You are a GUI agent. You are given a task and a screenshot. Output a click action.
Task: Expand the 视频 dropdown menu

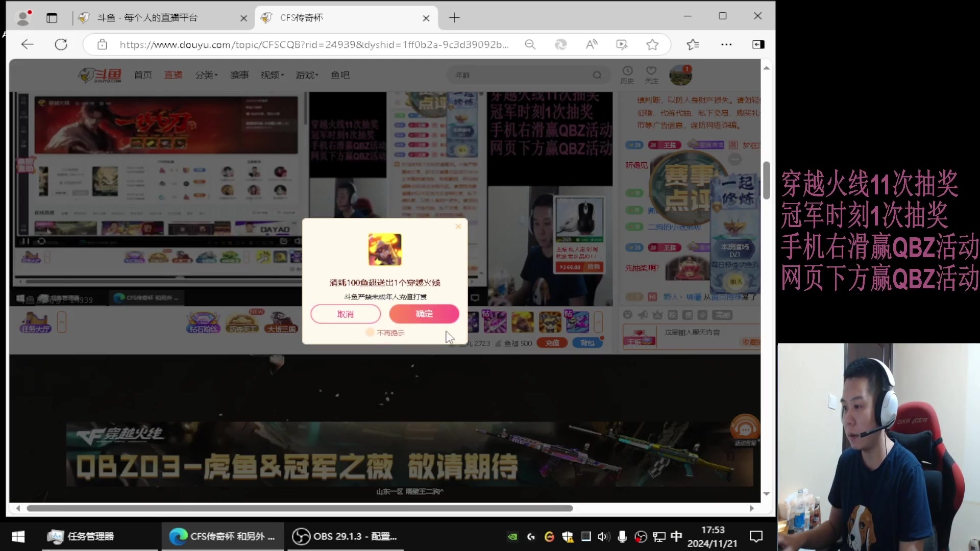272,75
